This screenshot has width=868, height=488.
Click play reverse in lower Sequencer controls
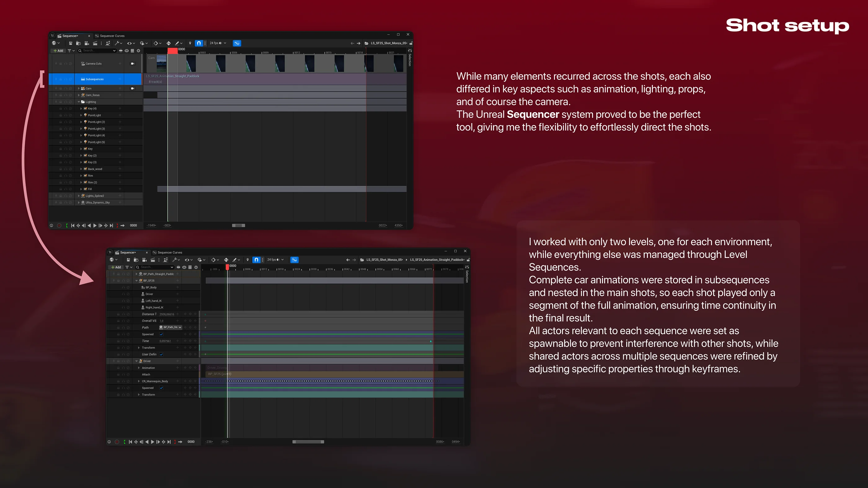147,442
